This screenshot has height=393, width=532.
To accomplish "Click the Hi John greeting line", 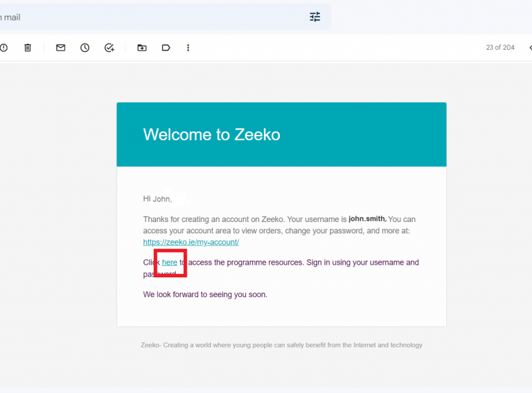I will [x=158, y=199].
